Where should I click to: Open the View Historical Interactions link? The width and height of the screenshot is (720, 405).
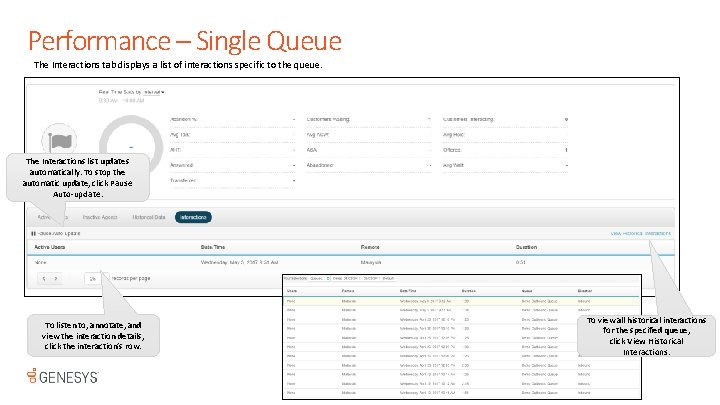tap(641, 234)
